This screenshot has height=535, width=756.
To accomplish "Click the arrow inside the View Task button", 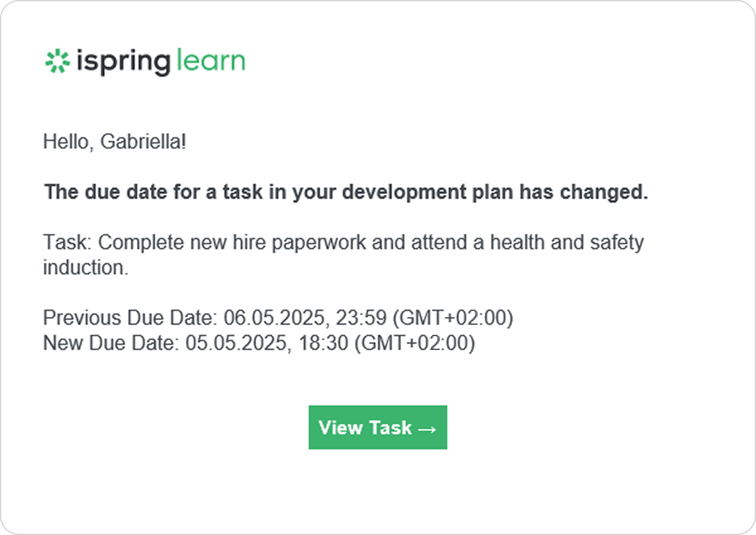I will (x=427, y=430).
